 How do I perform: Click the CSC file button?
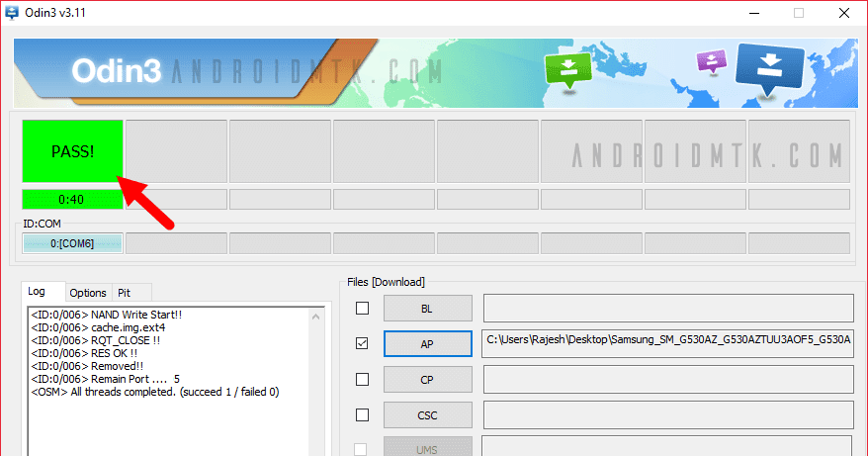(x=427, y=415)
